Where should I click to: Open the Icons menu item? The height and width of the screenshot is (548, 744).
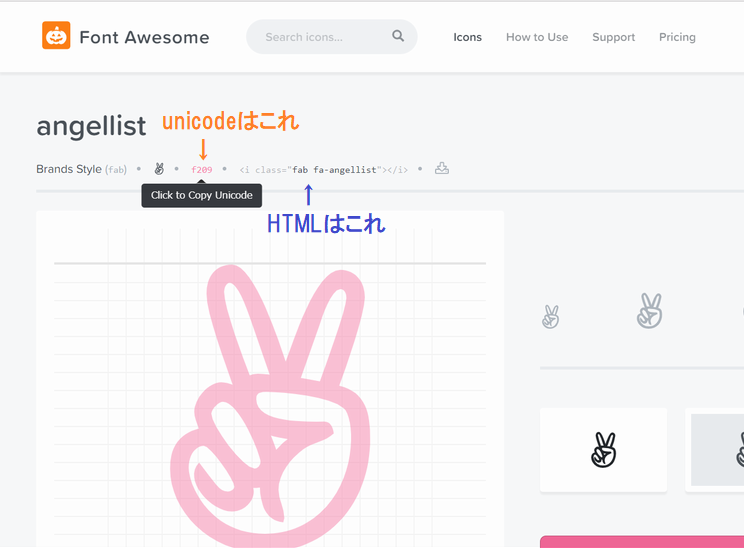point(467,37)
